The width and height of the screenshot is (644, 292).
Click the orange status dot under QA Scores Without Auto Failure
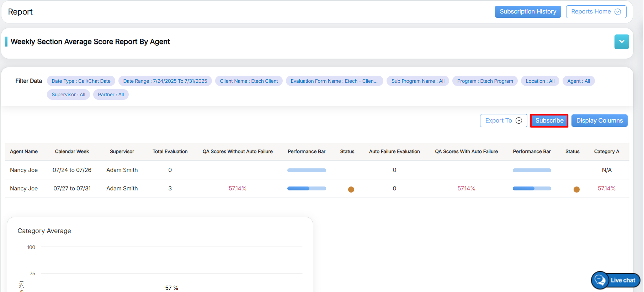pyautogui.click(x=351, y=189)
